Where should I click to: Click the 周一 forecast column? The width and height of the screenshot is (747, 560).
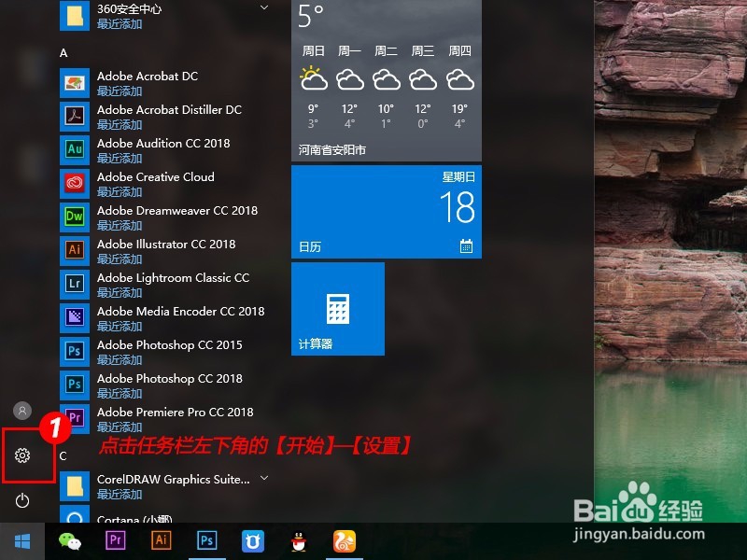point(349,87)
